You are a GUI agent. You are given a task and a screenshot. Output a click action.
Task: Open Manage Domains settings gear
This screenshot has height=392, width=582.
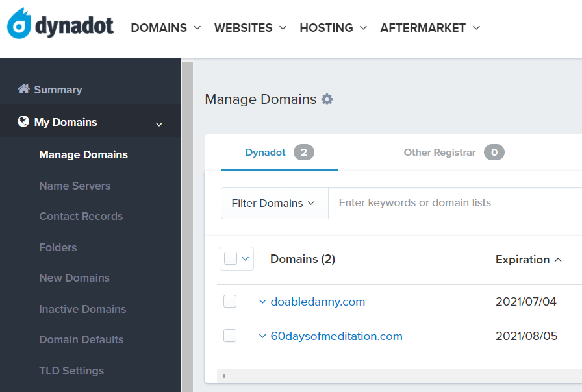pos(327,99)
